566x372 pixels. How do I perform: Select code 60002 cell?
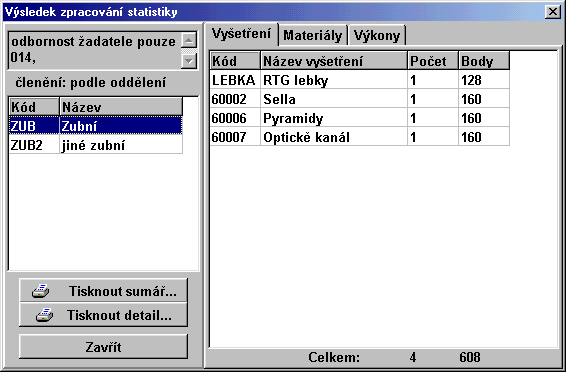tap(235, 99)
